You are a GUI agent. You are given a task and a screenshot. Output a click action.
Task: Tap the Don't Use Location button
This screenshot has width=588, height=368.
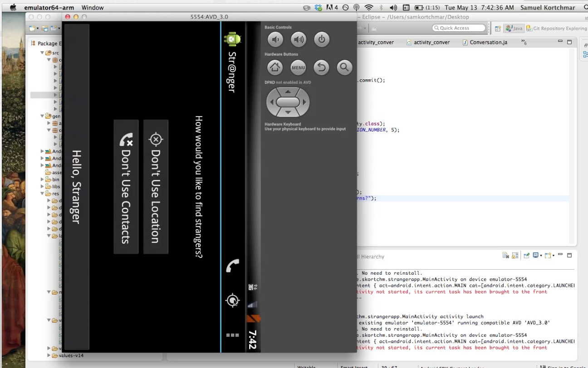(x=156, y=187)
